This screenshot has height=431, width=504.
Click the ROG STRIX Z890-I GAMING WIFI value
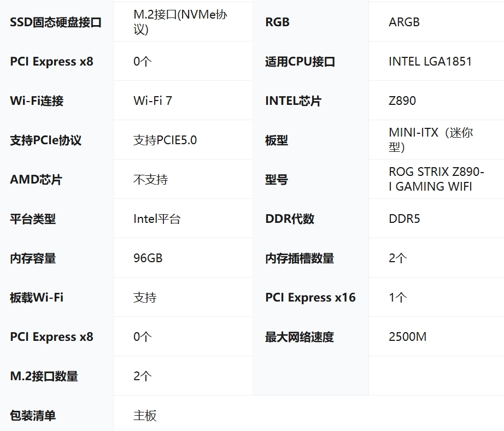click(x=436, y=179)
